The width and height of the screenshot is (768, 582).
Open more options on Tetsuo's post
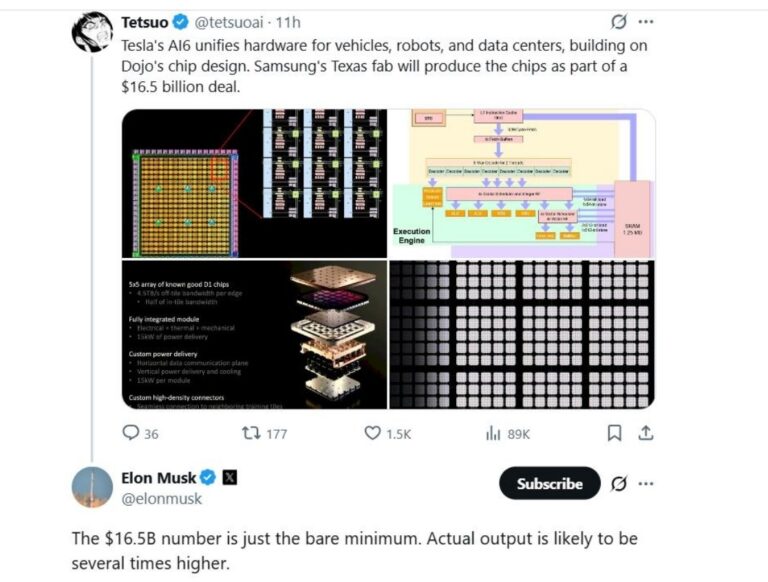[646, 21]
